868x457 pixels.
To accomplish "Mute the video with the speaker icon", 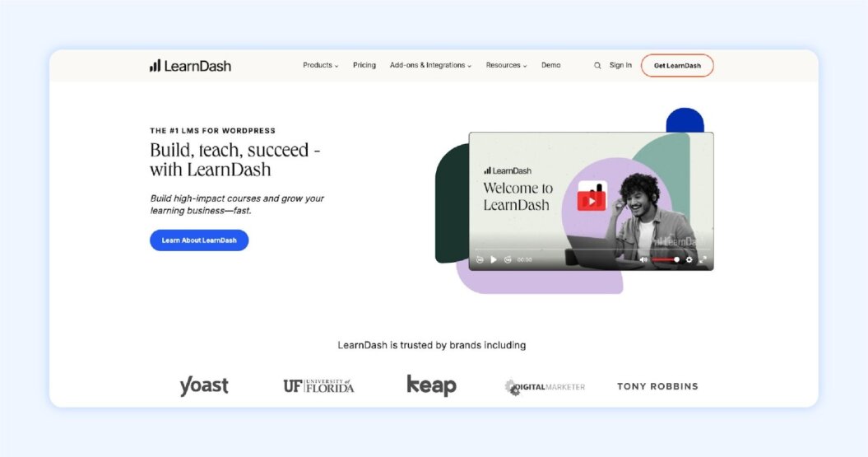I will (x=643, y=259).
